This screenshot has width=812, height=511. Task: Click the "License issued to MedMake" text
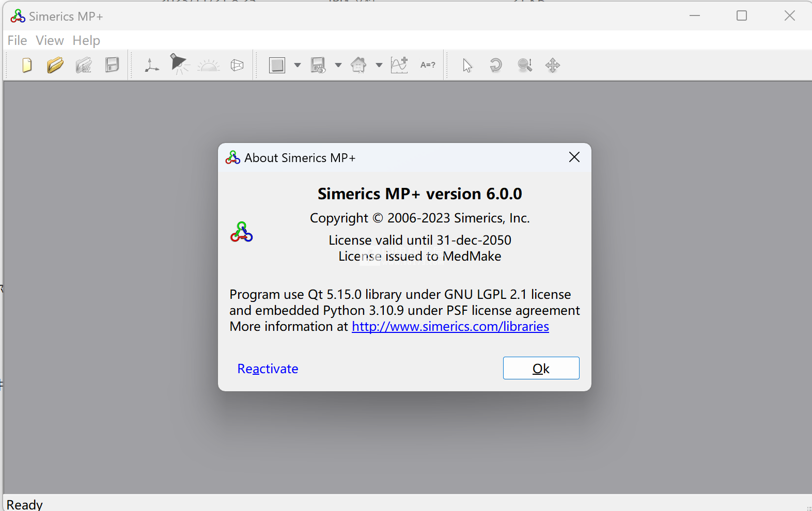pos(420,256)
